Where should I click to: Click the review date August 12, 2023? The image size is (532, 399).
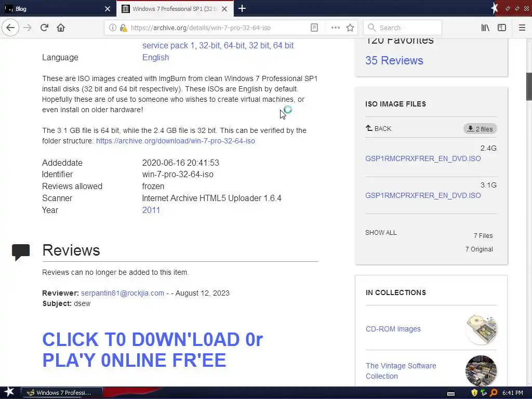pos(202,293)
